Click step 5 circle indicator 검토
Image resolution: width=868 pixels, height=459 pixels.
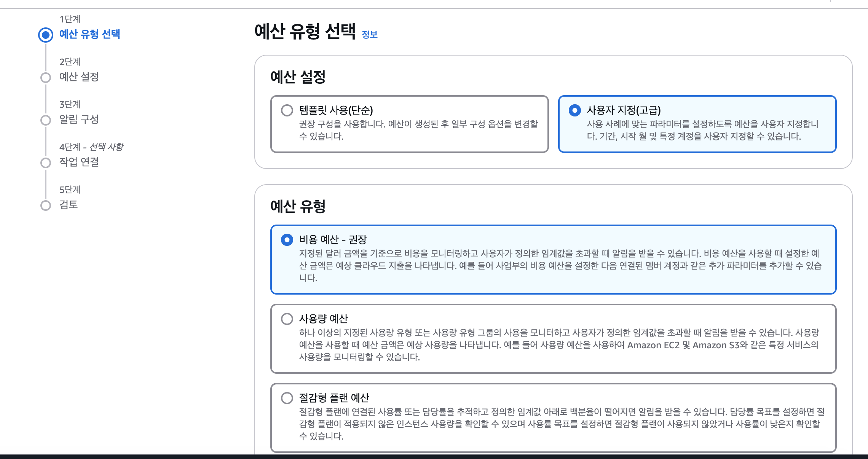[46, 206]
